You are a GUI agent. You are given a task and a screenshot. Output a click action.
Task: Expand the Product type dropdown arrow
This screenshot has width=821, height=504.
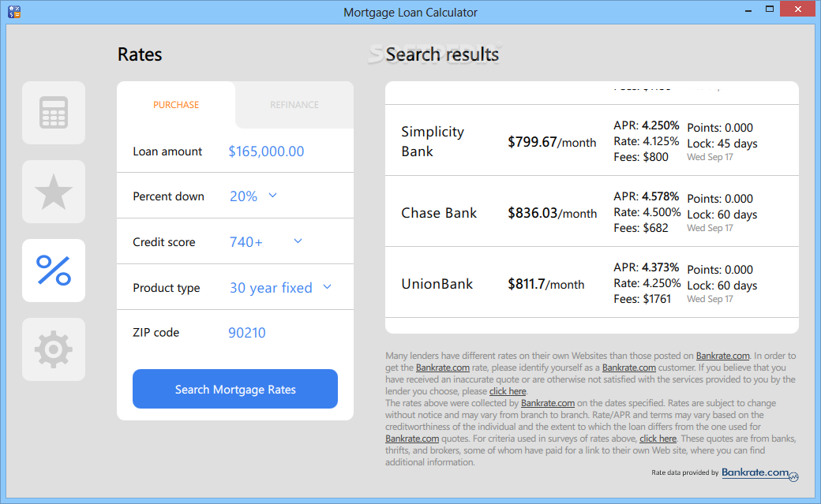coord(328,287)
